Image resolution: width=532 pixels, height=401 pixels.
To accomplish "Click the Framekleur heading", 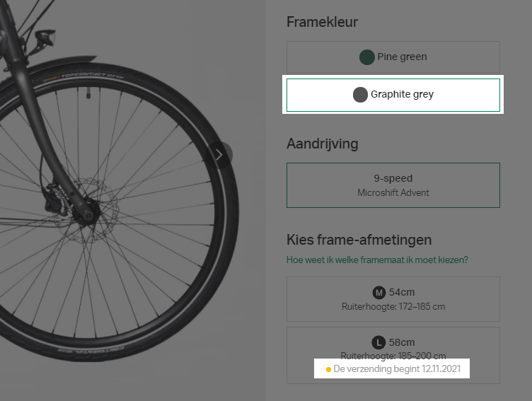I will coord(322,22).
